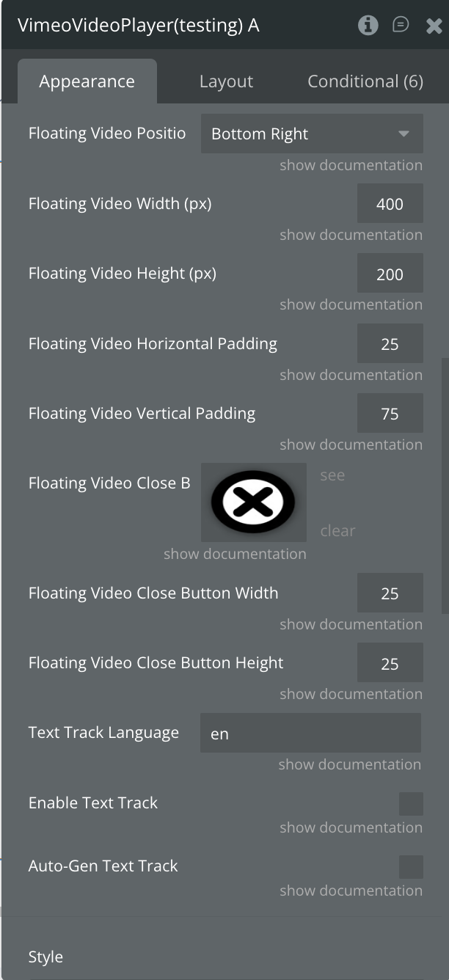Screen dimensions: 449x980
Task: Click 'see' link next to close image
Action: (x=332, y=475)
